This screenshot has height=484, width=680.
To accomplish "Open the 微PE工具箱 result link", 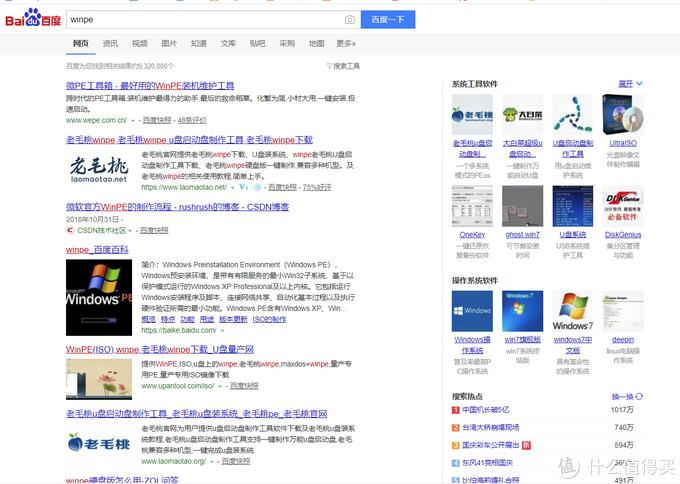I will [150, 85].
